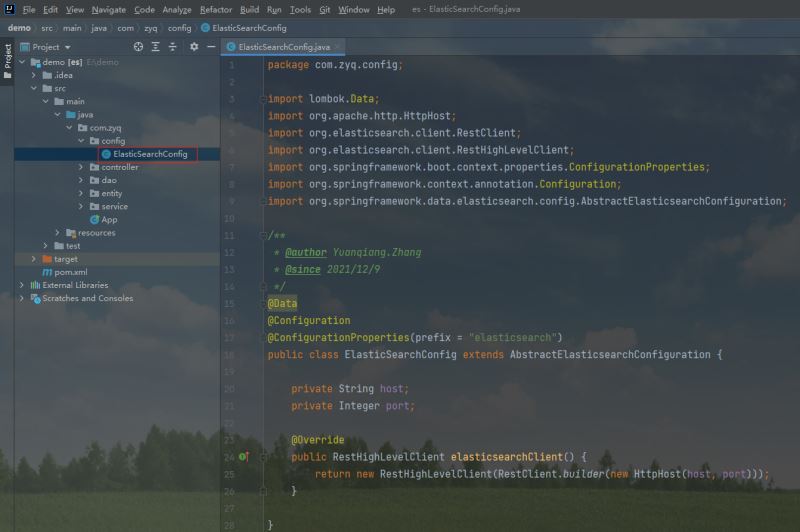This screenshot has height=532, width=800.
Task: Click the demo breadcrumb in navigation bar
Action: tap(19, 28)
